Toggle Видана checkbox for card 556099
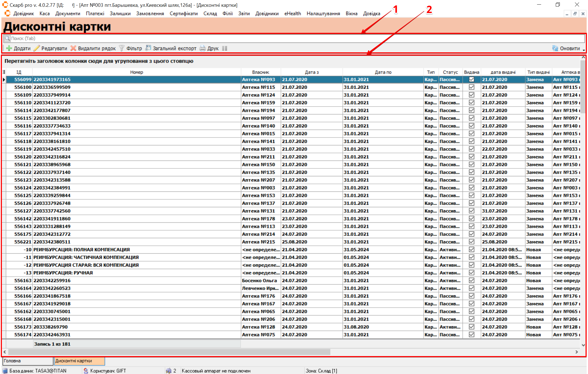 click(471, 79)
